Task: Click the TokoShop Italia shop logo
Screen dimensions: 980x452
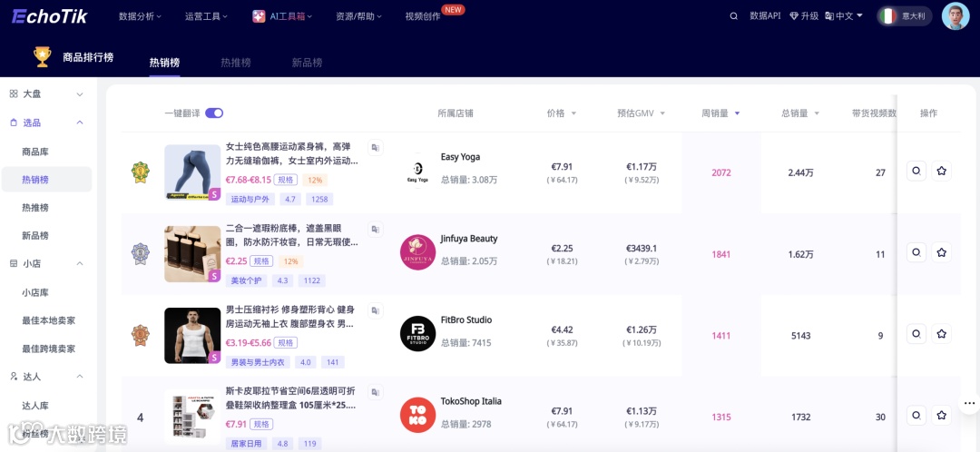Action: (x=417, y=415)
